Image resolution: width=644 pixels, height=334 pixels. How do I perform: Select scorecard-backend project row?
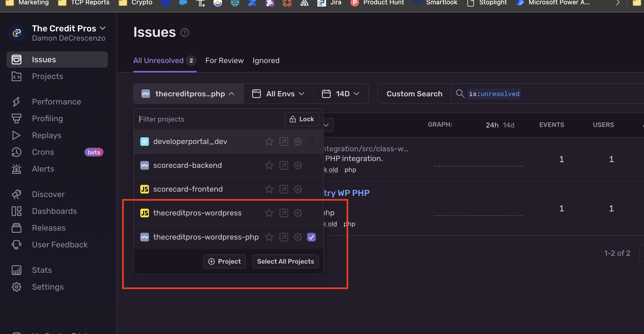pos(229,165)
